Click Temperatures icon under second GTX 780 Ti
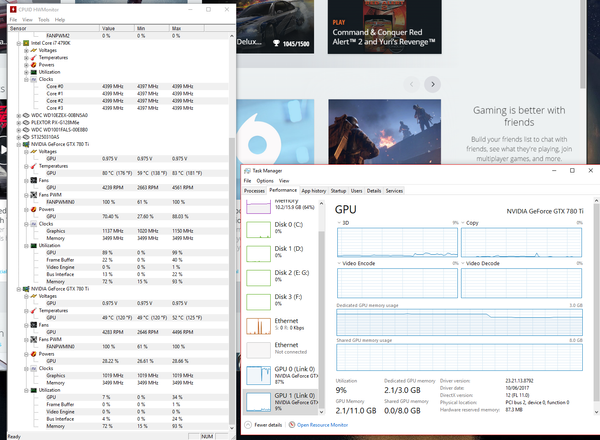Screen dimensions: 600x440 [x=34, y=311]
